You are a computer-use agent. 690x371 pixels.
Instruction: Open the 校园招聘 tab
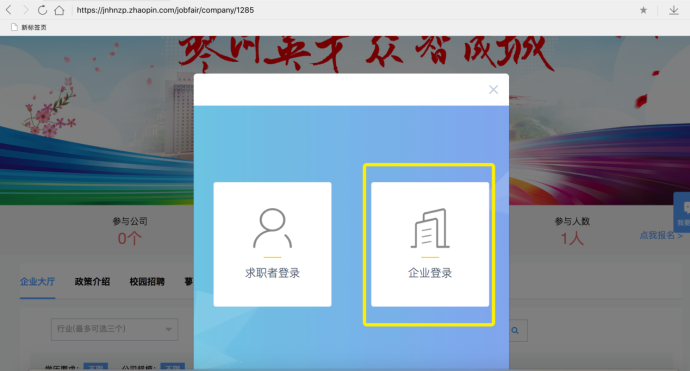click(x=147, y=282)
